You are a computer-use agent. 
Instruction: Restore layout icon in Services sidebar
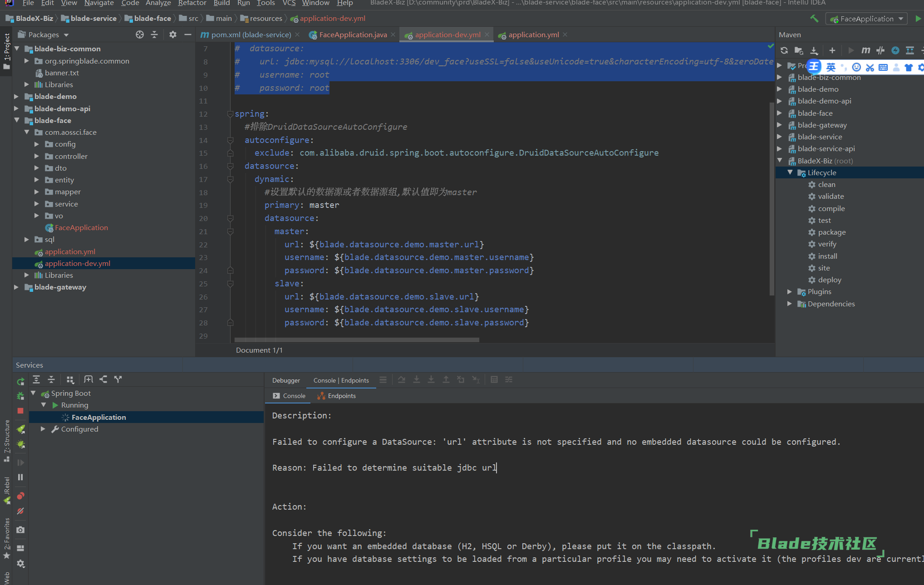(20, 548)
